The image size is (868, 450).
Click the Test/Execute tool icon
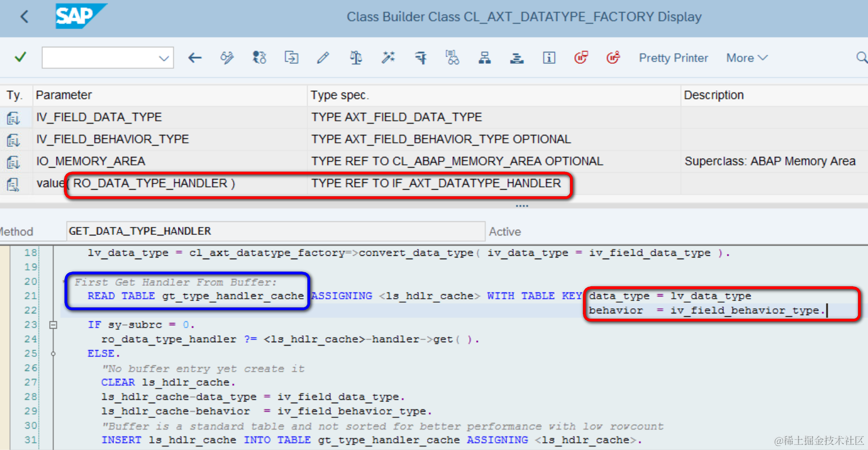coord(421,58)
